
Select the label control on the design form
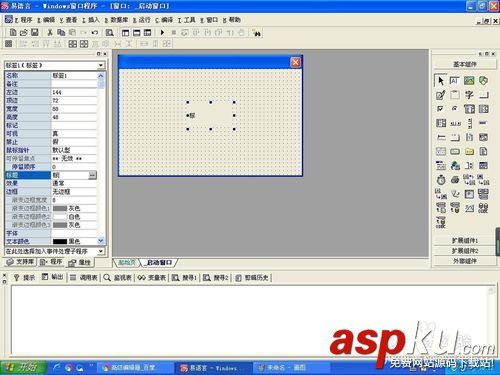(211, 116)
